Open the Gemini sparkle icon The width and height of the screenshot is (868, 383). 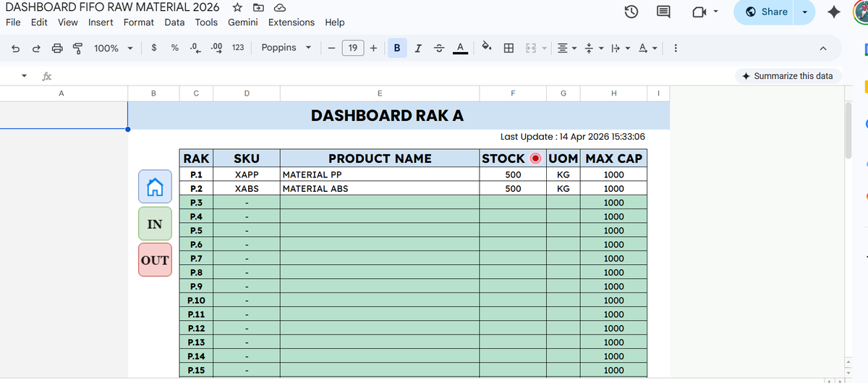pos(834,12)
